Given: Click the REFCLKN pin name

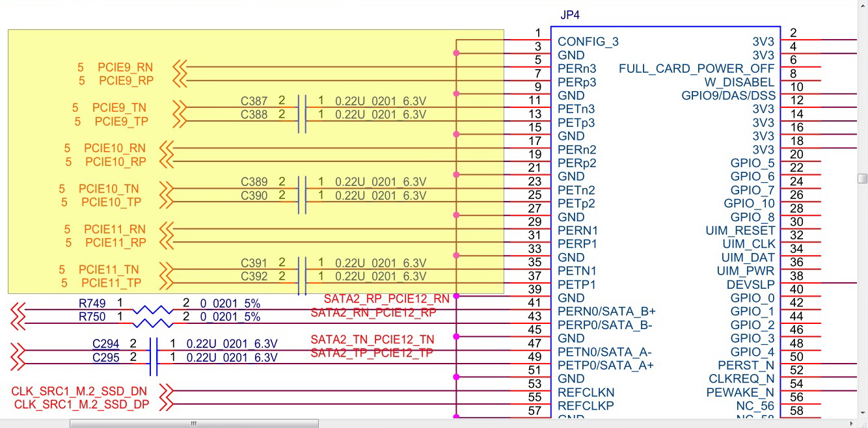Looking at the screenshot, I should pyautogui.click(x=586, y=392).
